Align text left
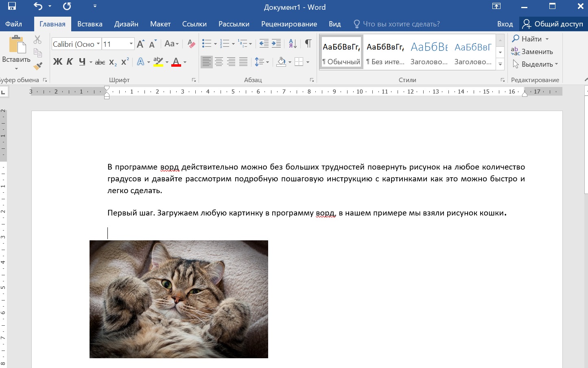Image resolution: width=588 pixels, height=368 pixels. pos(207,62)
